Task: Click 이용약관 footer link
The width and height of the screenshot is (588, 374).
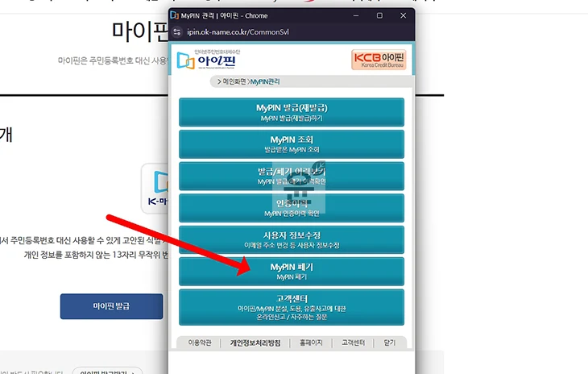Action: 199,343
